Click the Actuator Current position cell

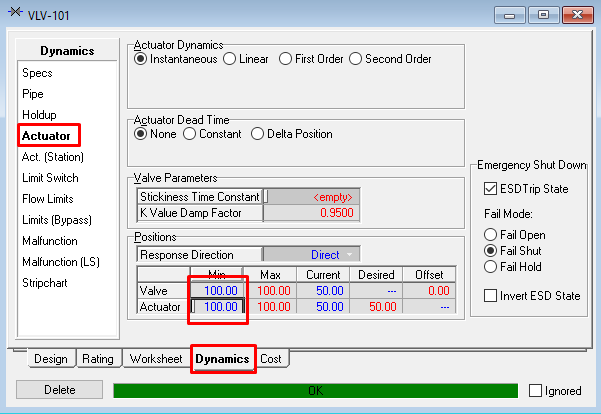(x=323, y=307)
